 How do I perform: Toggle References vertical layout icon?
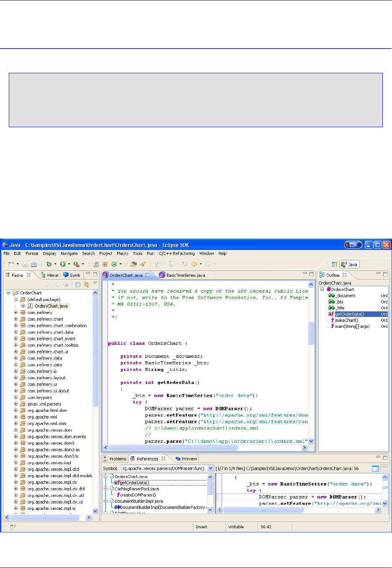(x=384, y=469)
